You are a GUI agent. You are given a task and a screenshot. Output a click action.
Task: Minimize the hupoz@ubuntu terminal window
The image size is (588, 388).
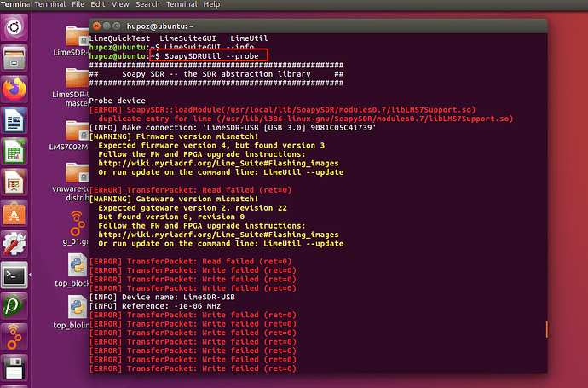(107, 26)
